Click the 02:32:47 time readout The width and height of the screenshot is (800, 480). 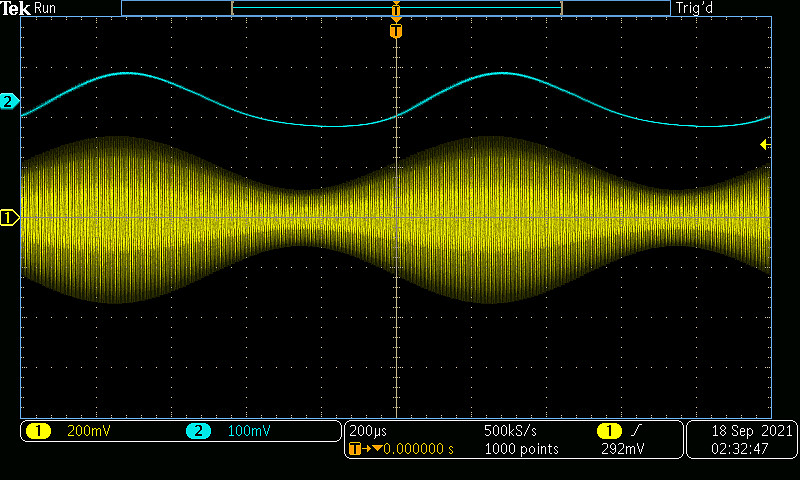pos(740,449)
